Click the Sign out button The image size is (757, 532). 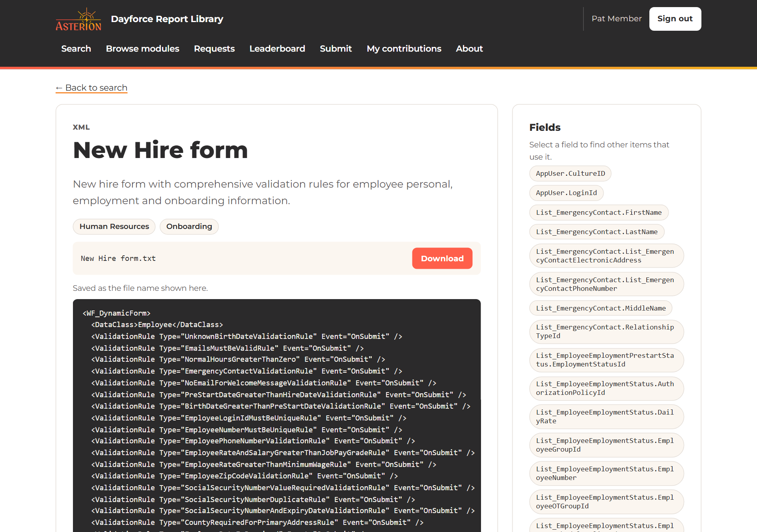(x=675, y=19)
